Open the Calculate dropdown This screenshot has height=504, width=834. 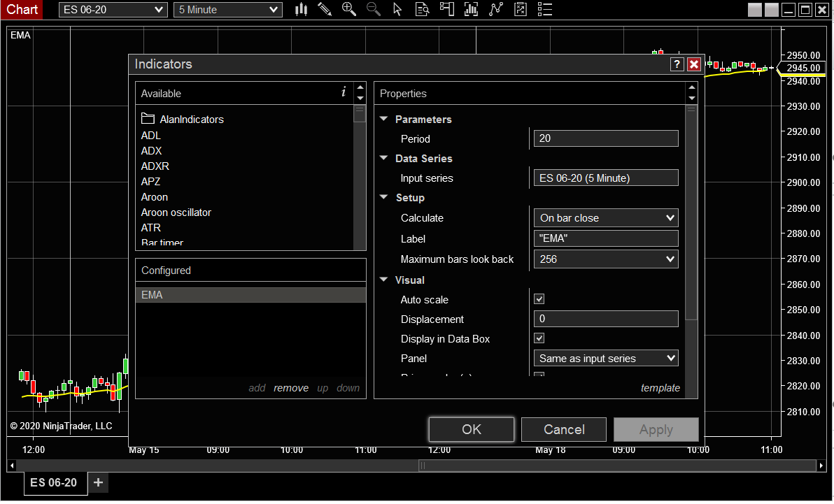coord(605,218)
